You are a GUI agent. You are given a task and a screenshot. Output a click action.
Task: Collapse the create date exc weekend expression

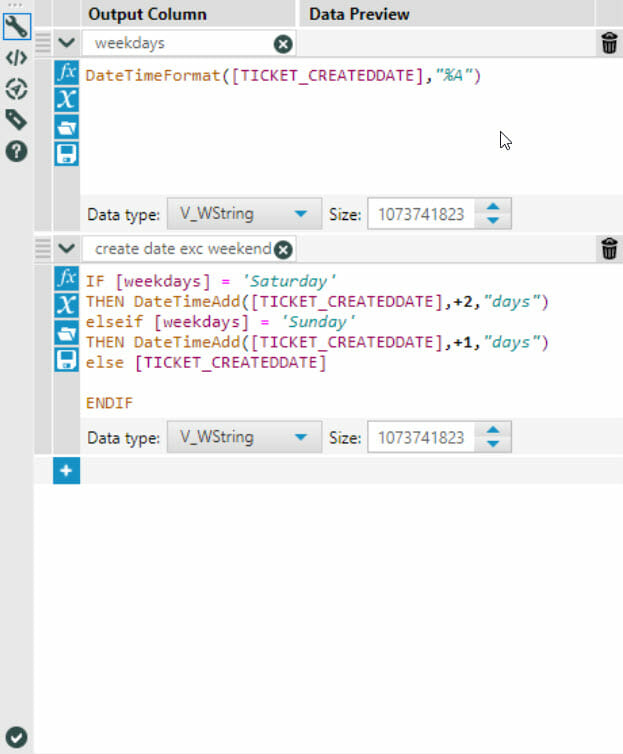click(66, 249)
